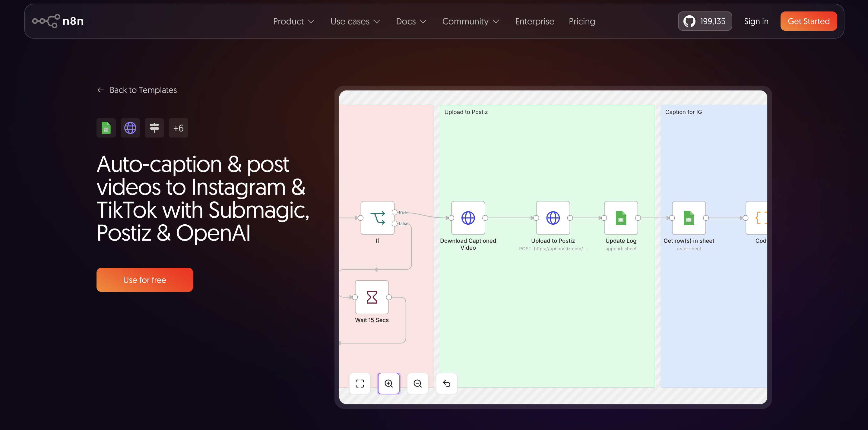The height and width of the screenshot is (430, 868).
Task: Click the 'POST: https://api.postiz.com/...' subtitle
Action: (553, 249)
